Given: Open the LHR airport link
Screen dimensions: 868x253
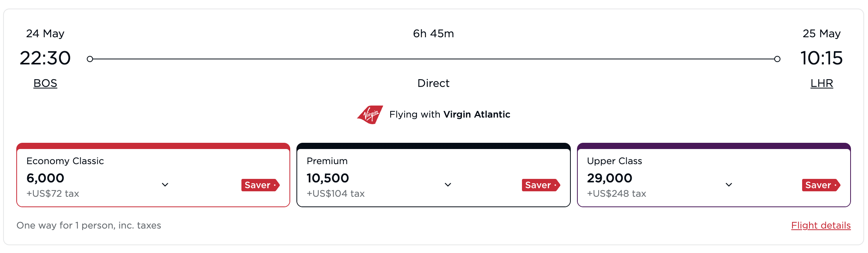Looking at the screenshot, I should tap(822, 83).
